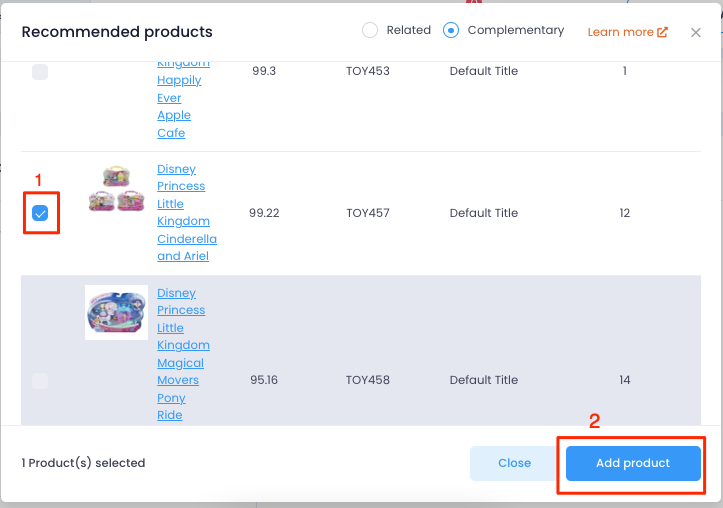The height and width of the screenshot is (508, 723).
Task: Click the Close button
Action: click(x=514, y=463)
